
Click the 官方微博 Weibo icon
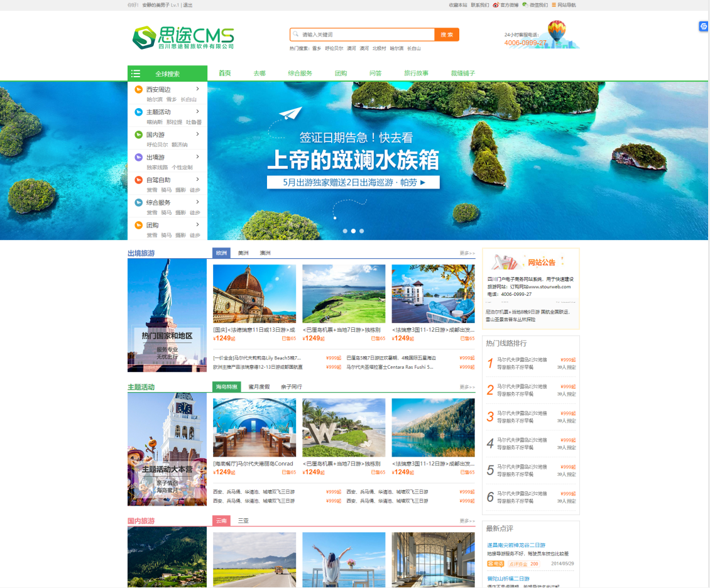496,5
